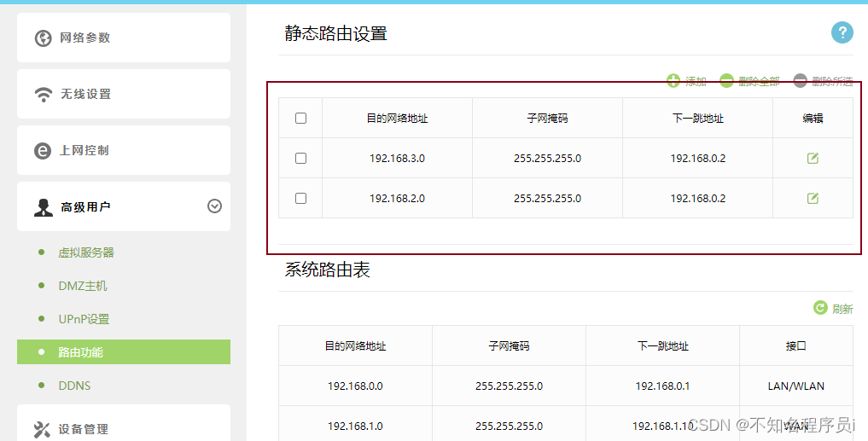Click next hop 192.168.0.2 in 192.168.3.0 row
Image resolution: width=868 pixels, height=441 pixels.
697,159
